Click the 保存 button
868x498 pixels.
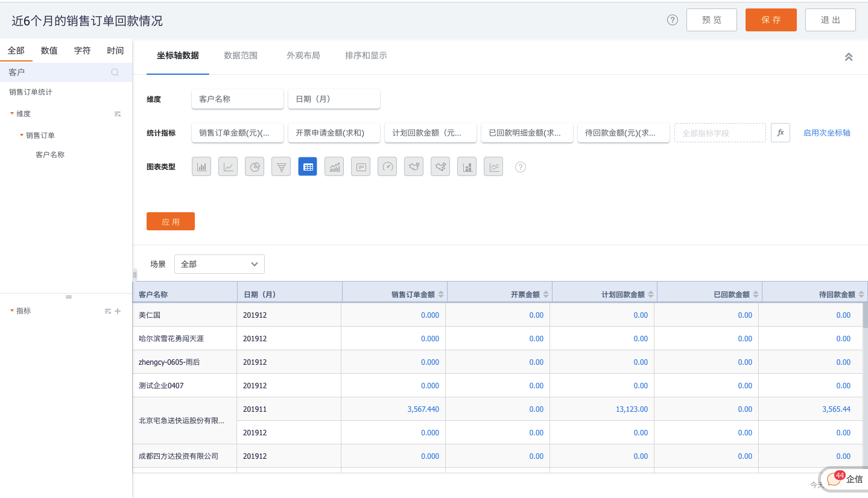(771, 20)
